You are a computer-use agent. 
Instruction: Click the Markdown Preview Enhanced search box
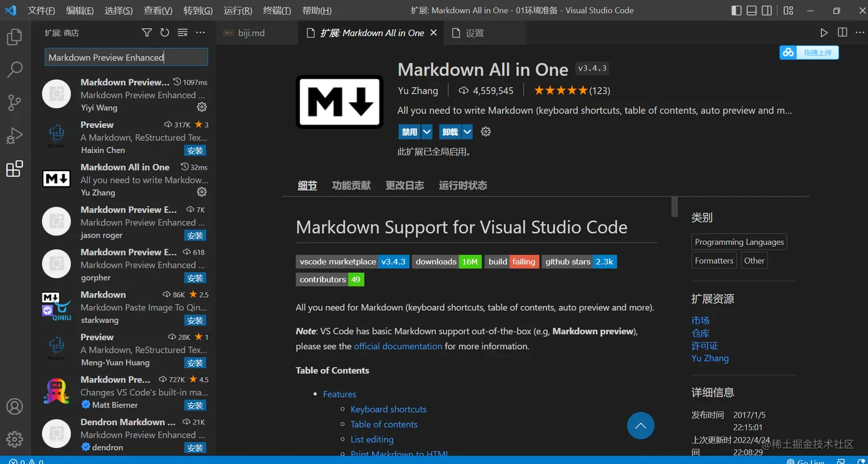[x=126, y=57]
